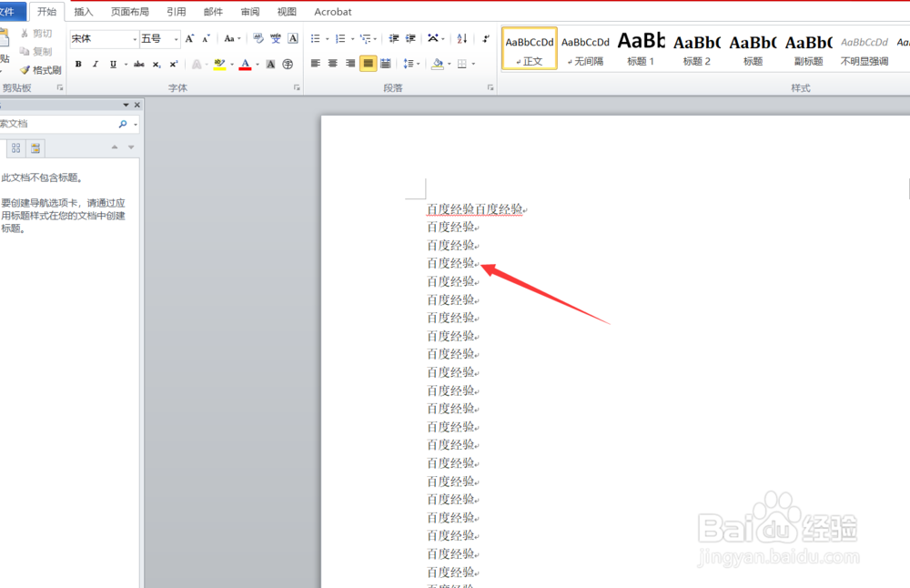This screenshot has width=910, height=588.
Task: Show or hide paragraph marks
Action: click(486, 39)
